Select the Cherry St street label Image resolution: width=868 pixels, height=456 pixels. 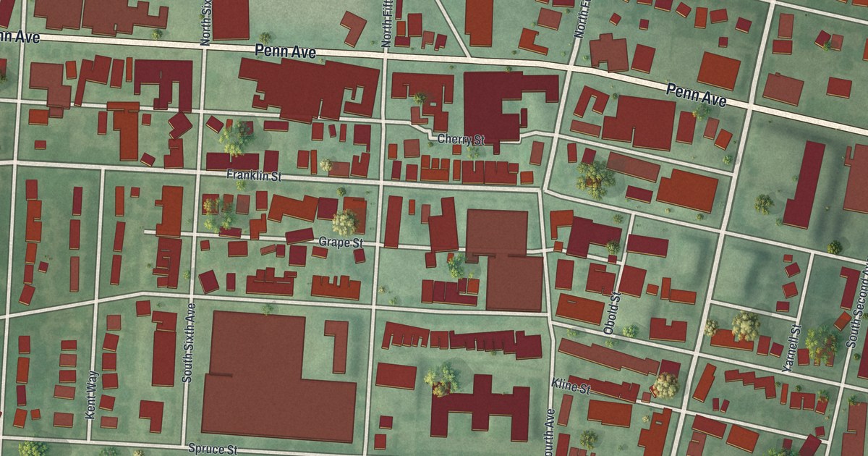coord(461,139)
